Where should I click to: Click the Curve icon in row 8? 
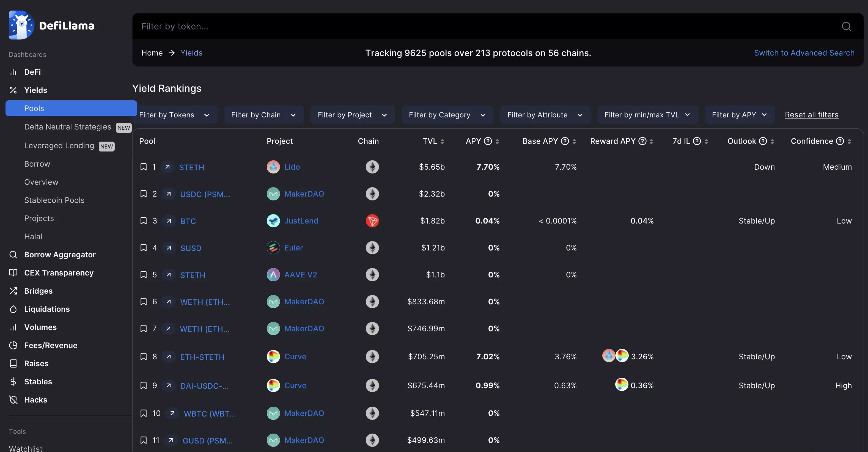pyautogui.click(x=273, y=357)
